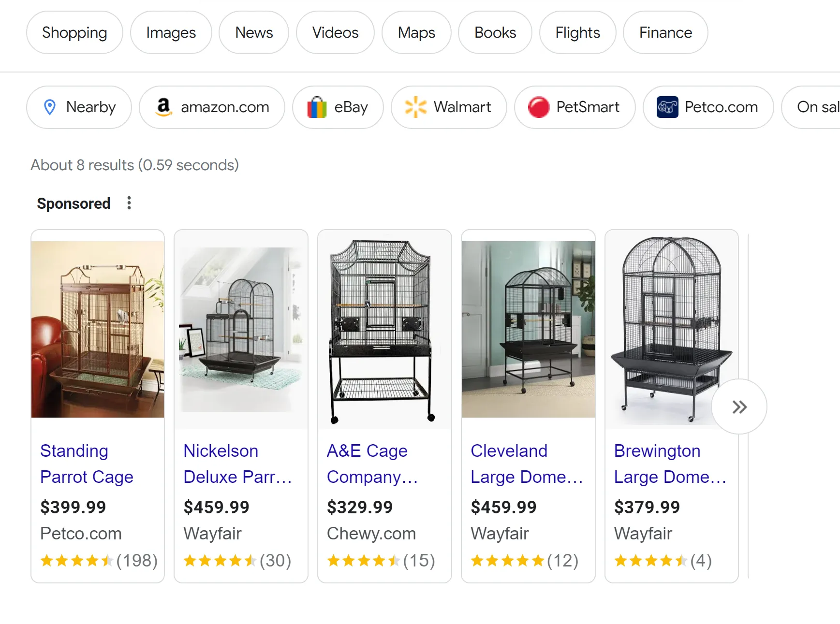Click the Nickelson Deluxe parrot cage thumbnail
Viewport: 840px width, 624px height.
(241, 329)
